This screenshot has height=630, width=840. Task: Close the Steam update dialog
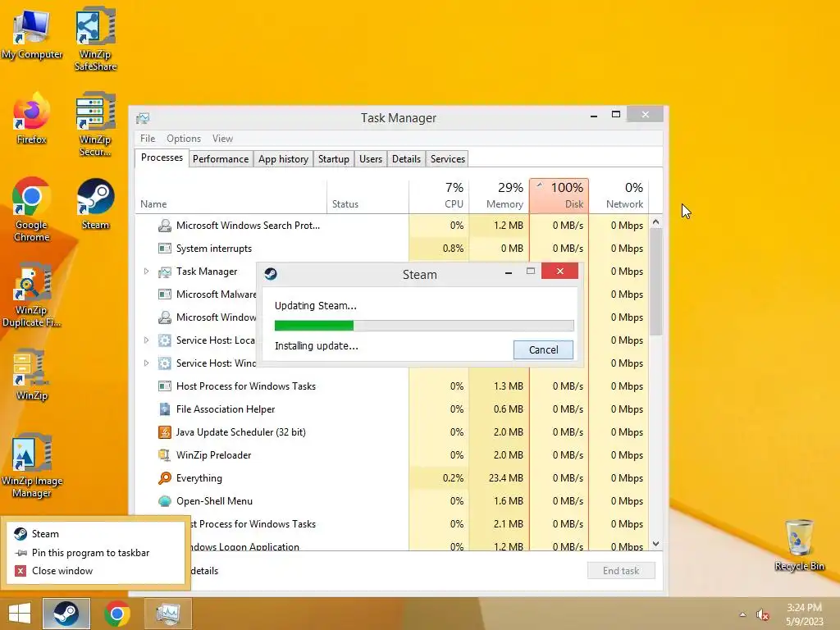coord(559,271)
